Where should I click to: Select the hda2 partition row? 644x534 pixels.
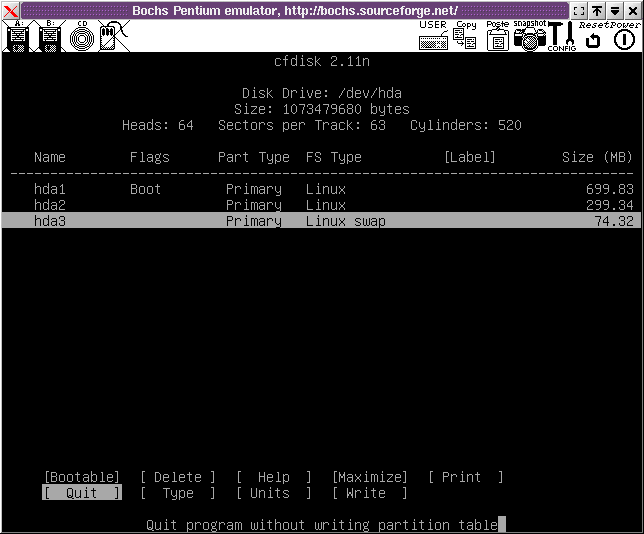(320, 205)
